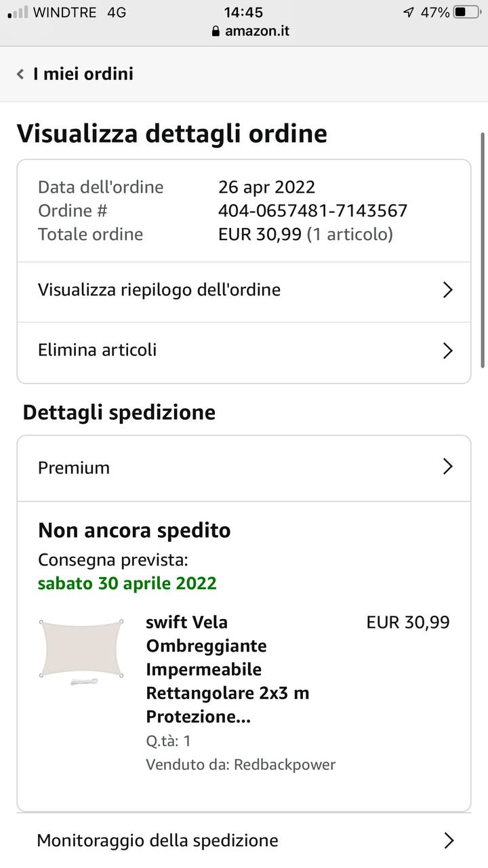Open Monitoraggio della spedizione row
The width and height of the screenshot is (488, 868).
[x=157, y=841]
